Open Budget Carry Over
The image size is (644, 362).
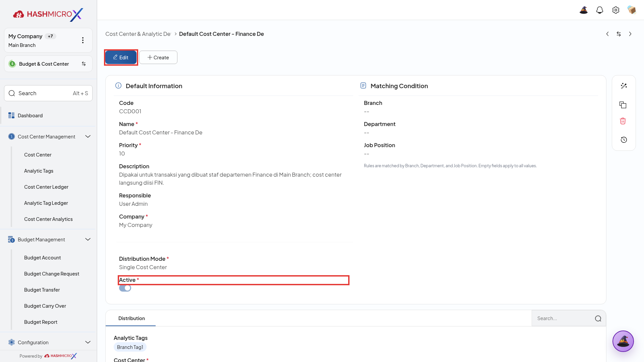coord(45,306)
